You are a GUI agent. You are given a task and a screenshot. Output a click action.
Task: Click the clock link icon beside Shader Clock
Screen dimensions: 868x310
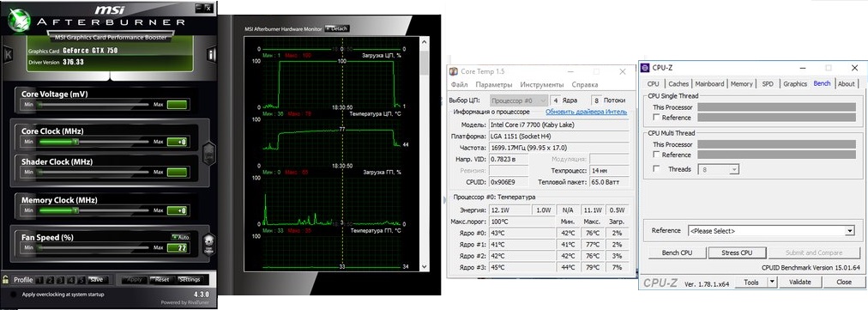pyautogui.click(x=208, y=154)
